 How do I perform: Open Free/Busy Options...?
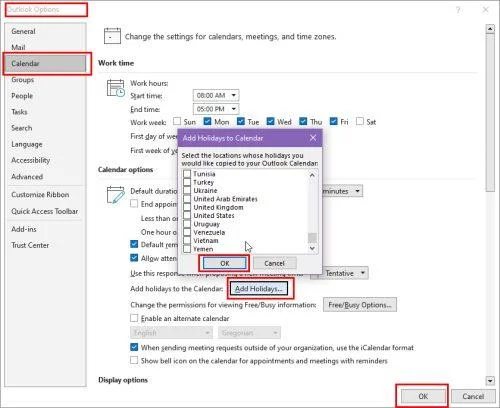point(360,305)
